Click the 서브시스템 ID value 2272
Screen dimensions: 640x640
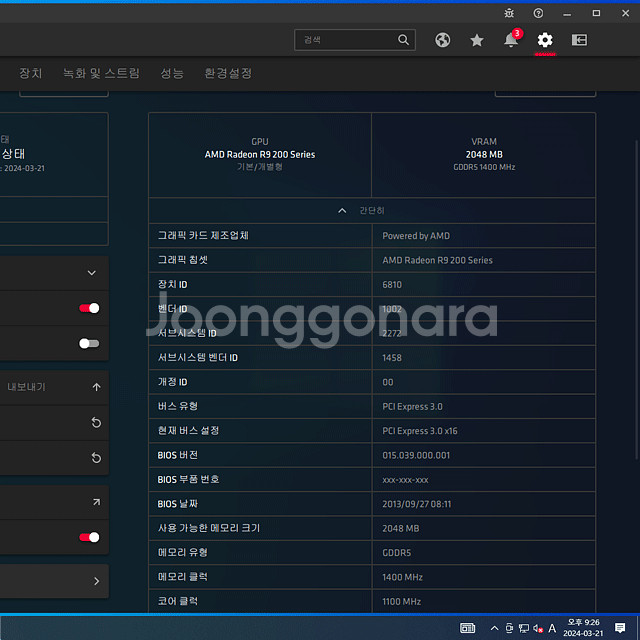click(x=392, y=333)
